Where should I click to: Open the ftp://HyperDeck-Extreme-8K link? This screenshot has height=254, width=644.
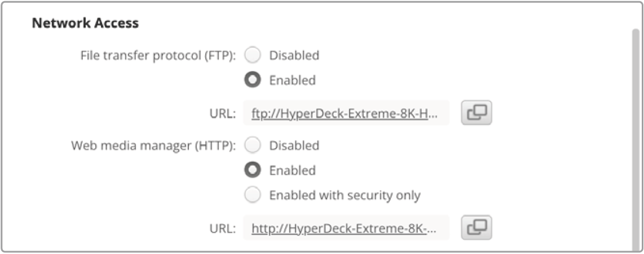(x=346, y=114)
